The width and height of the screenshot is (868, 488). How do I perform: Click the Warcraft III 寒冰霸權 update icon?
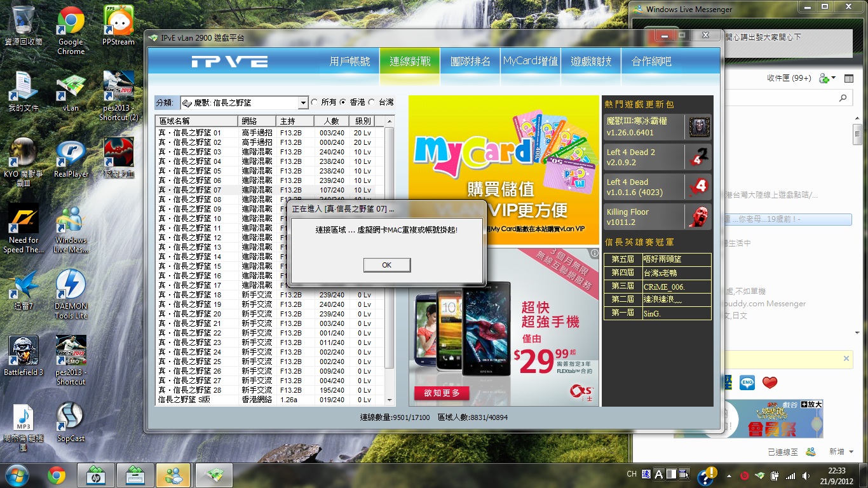click(699, 127)
